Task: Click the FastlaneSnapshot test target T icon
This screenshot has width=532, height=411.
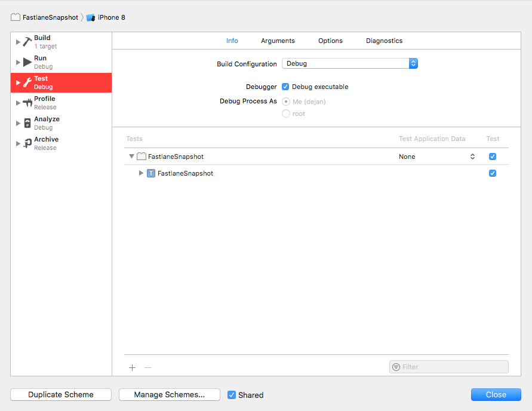Action: (151, 173)
